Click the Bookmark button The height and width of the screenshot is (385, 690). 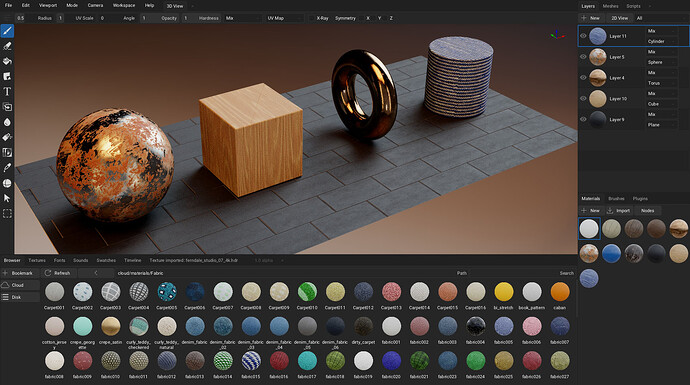coord(20,273)
